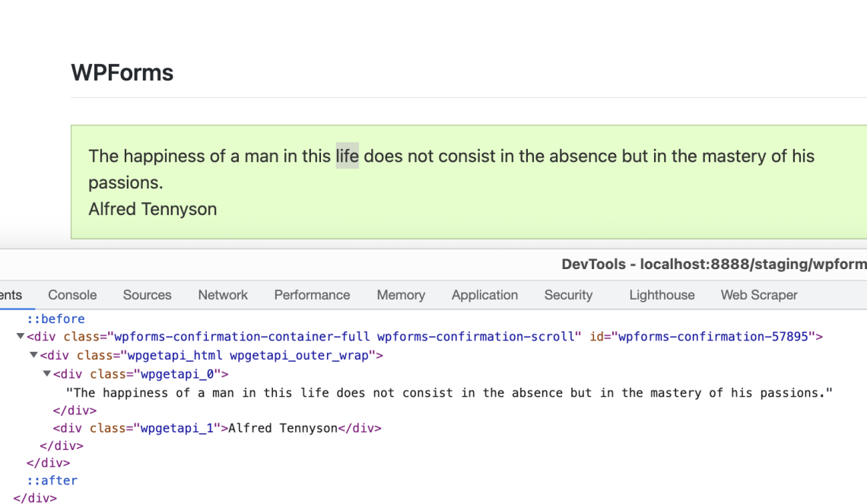This screenshot has width=867, height=504.
Task: Switch to the Network tab
Action: click(223, 295)
